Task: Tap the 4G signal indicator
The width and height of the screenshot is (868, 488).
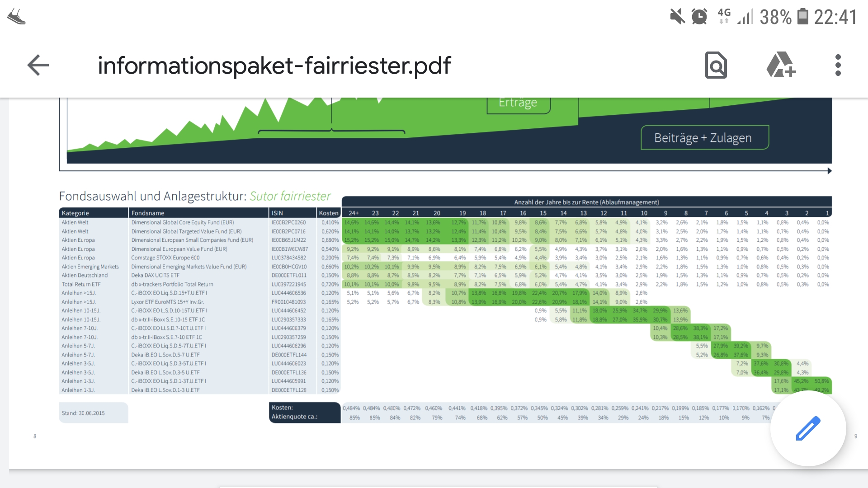Action: 724,17
